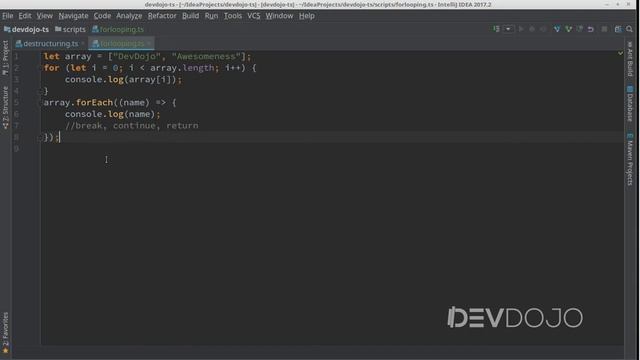This screenshot has width=640, height=360.
Task: Open the Help menu
Action: (x=307, y=16)
